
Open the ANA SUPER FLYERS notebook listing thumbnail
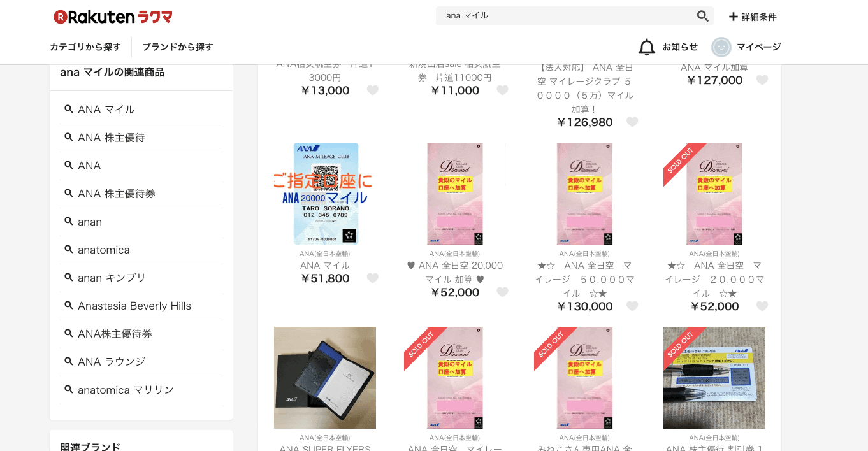(x=324, y=377)
